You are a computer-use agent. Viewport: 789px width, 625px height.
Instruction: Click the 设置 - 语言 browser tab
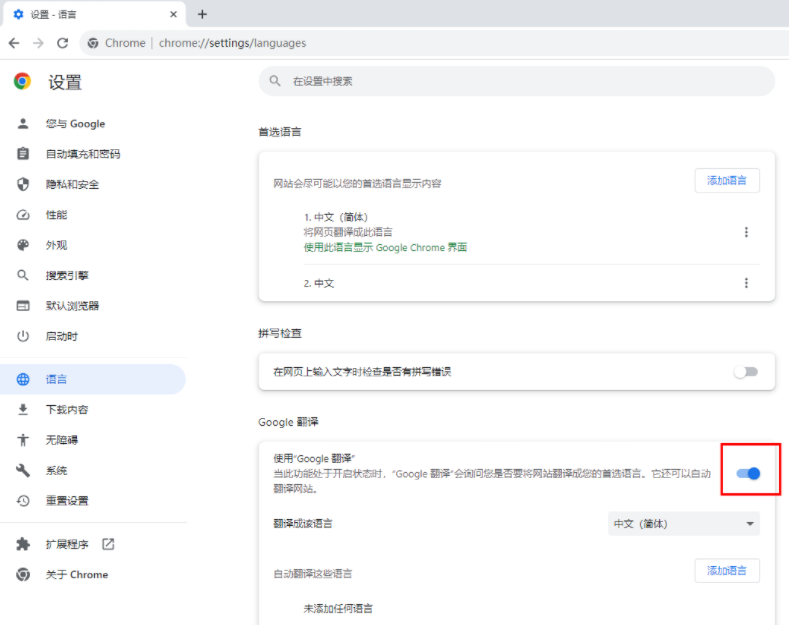coord(93,14)
